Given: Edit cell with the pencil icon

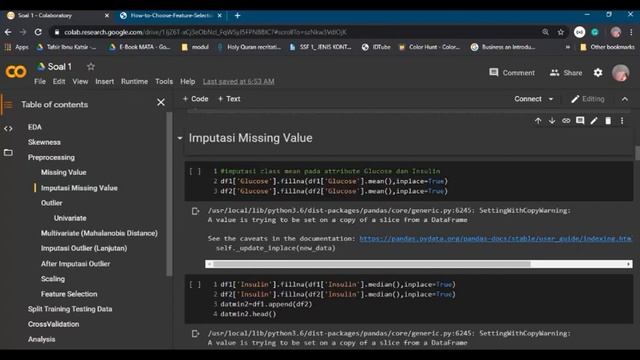Looking at the screenshot, I should [594, 121].
